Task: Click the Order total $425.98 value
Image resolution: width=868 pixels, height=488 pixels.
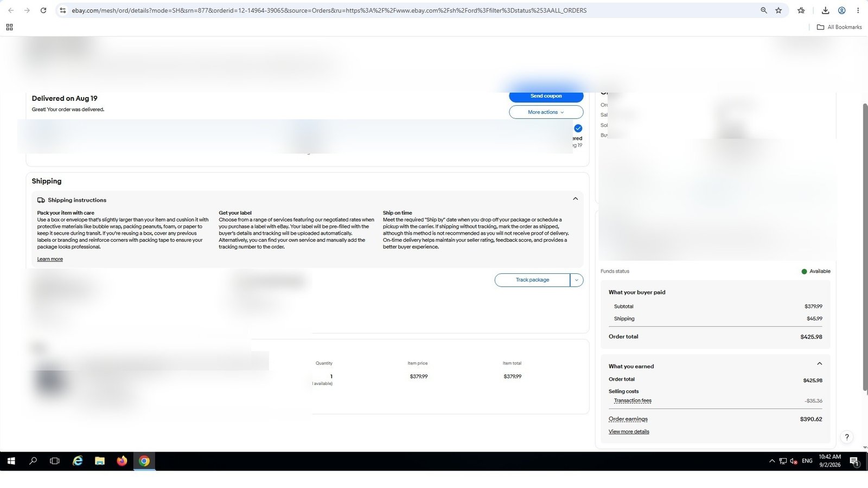Action: 811,337
